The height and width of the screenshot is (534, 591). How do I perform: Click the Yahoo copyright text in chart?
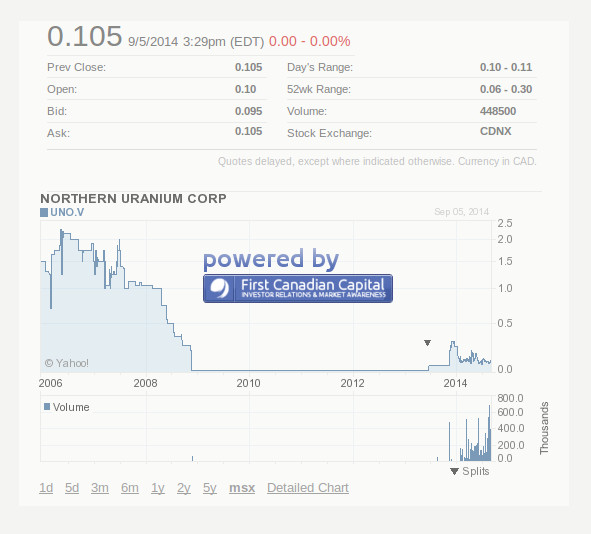(66, 363)
